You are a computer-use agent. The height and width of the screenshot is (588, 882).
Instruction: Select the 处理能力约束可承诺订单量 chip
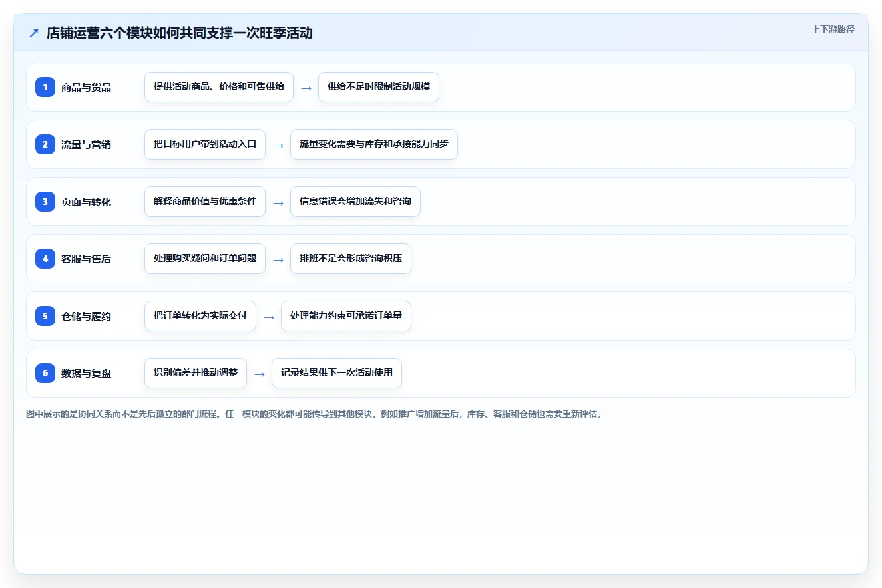point(346,316)
